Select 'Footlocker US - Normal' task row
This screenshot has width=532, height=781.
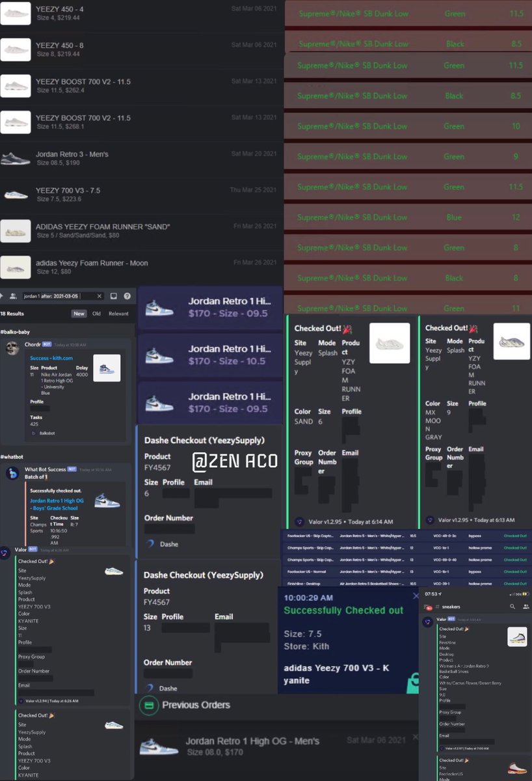406,571
